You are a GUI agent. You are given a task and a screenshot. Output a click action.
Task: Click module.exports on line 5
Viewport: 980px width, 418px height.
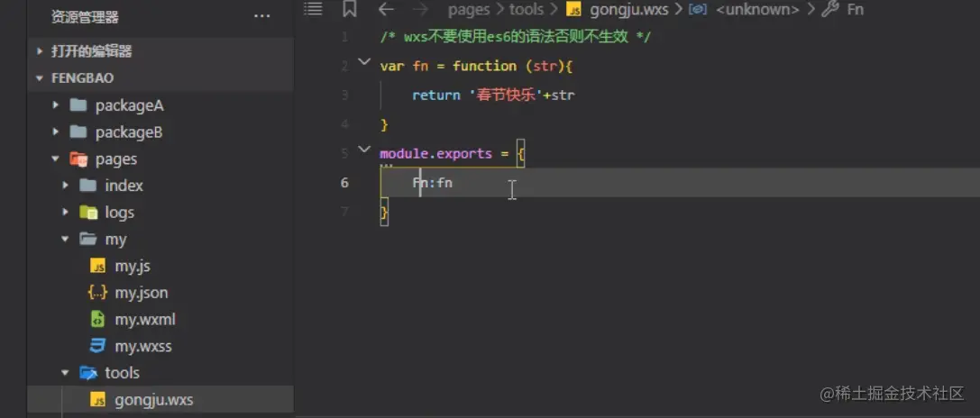(435, 154)
